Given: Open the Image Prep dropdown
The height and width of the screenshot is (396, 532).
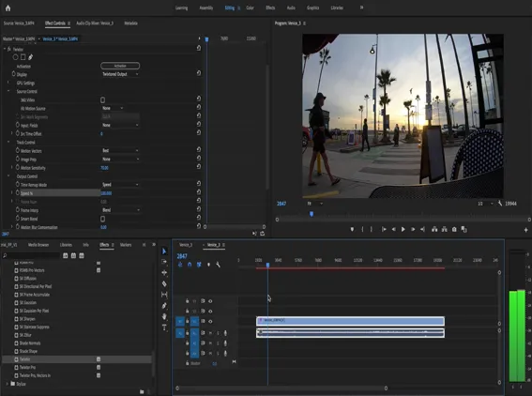Looking at the screenshot, I should (x=120, y=159).
